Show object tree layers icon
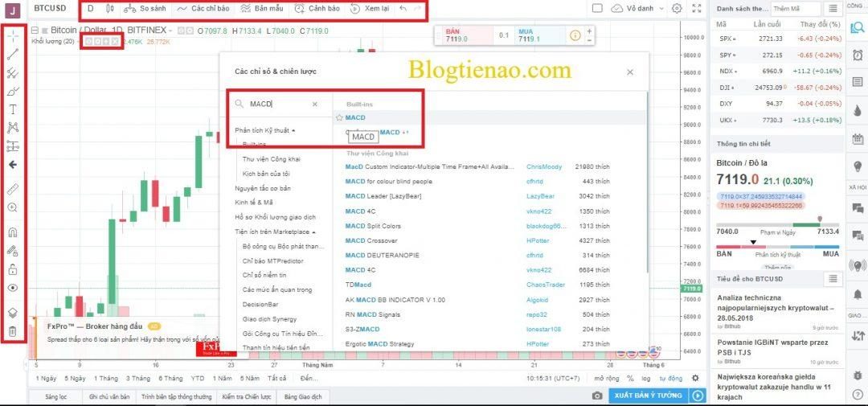Screen dimensions: 868x406 coord(13,313)
